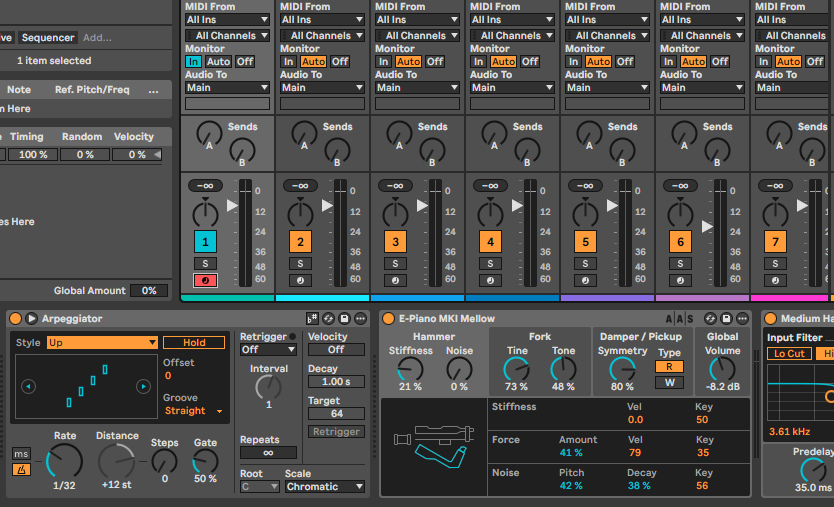Save E-Piano MKI Mellow preset icon
This screenshot has width=834, height=507.
pyautogui.click(x=726, y=319)
